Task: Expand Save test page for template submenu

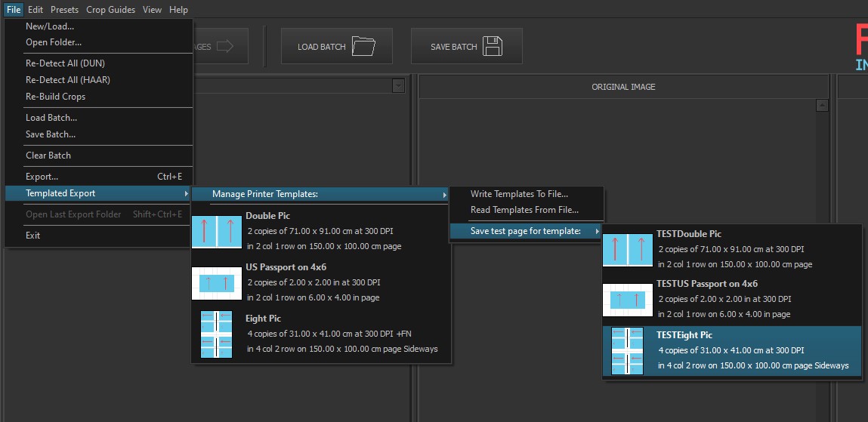Action: pos(527,231)
